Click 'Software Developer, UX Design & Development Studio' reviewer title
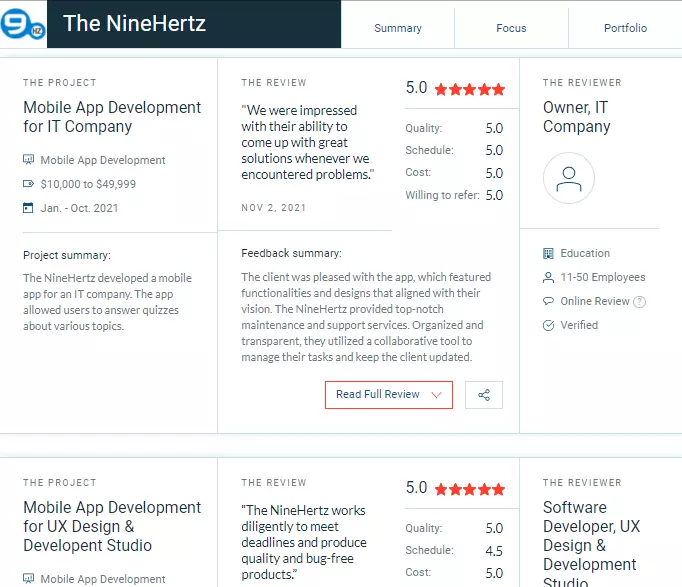This screenshot has width=682, height=587. pos(592,543)
